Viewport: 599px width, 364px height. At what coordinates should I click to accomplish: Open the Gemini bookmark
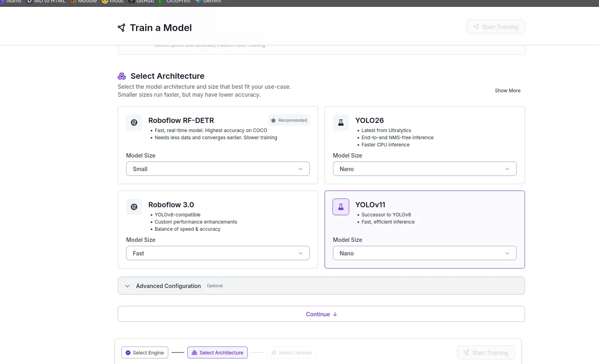tap(208, 2)
